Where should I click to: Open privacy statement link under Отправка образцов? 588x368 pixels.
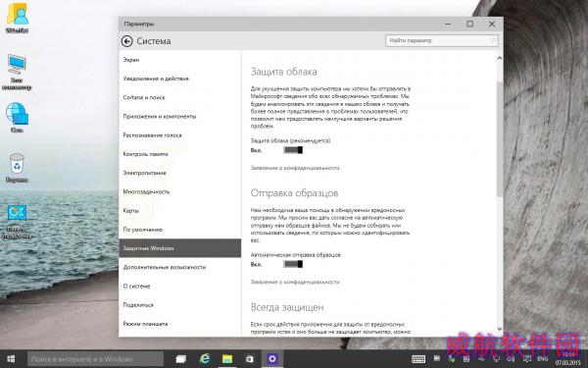(x=295, y=282)
